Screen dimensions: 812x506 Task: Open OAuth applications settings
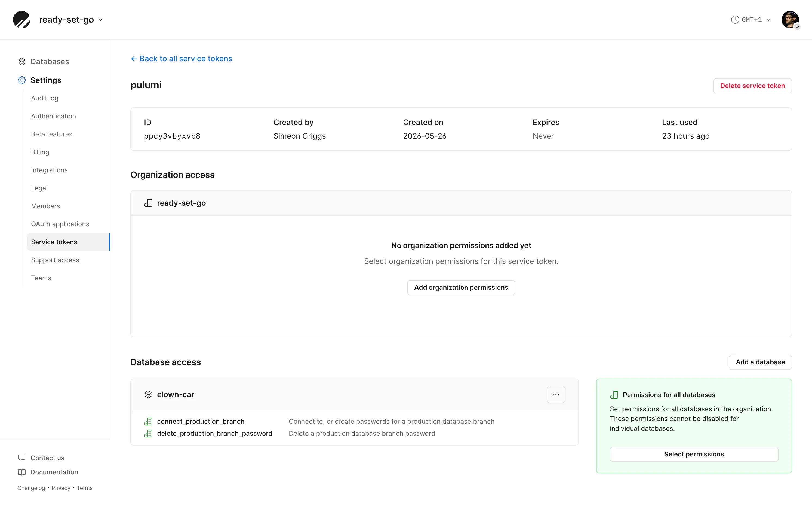coord(60,224)
